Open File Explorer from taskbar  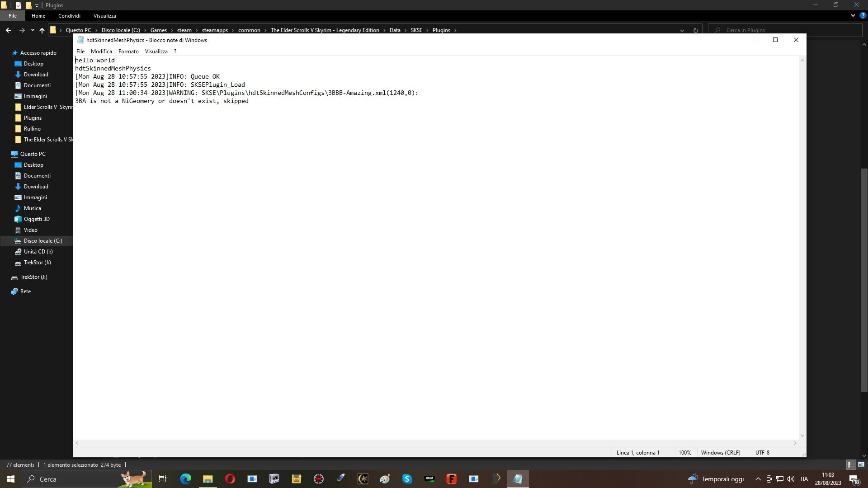click(x=208, y=479)
